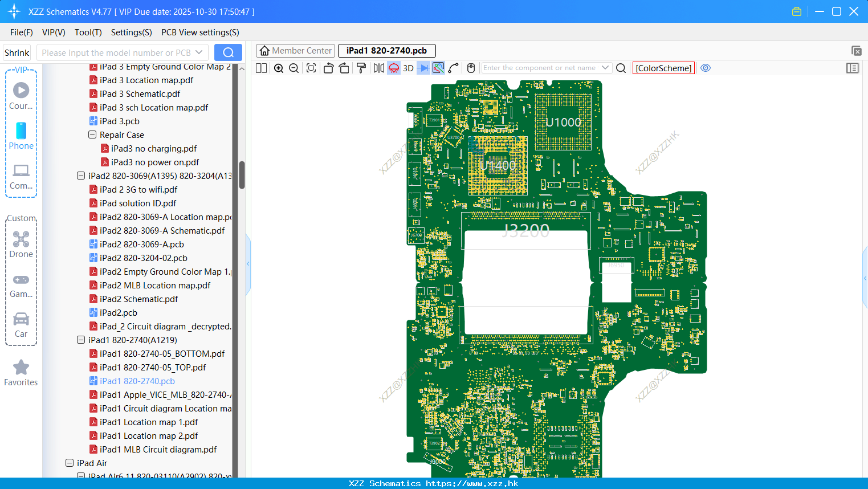Open component or net name dropdown
Screen dimensions: 868x489
tap(605, 68)
